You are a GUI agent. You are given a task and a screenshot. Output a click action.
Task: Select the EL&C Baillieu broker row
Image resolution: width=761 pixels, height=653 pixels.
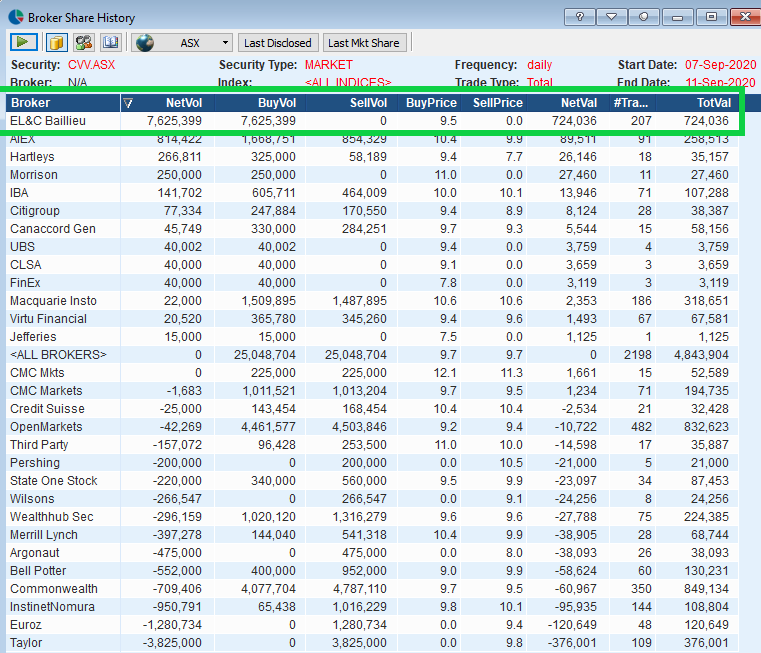pos(372,121)
